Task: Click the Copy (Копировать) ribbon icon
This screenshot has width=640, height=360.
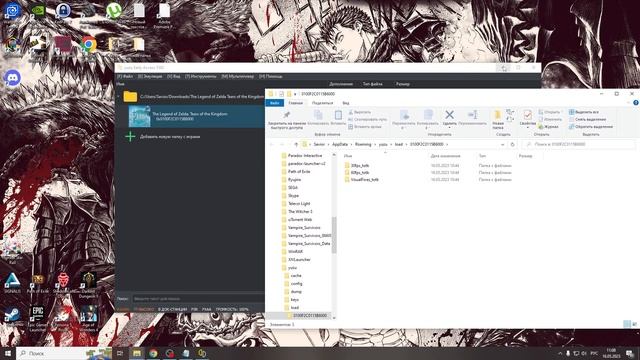Action: (318, 115)
